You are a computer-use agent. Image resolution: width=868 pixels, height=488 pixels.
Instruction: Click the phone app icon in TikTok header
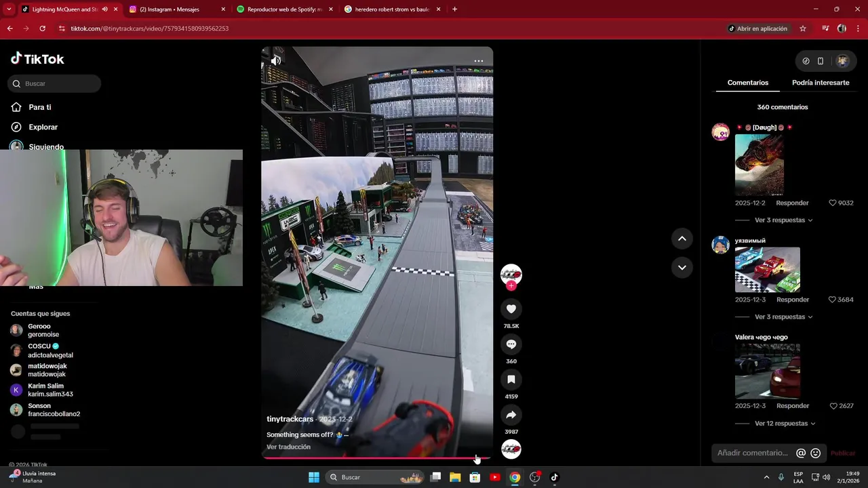(821, 61)
